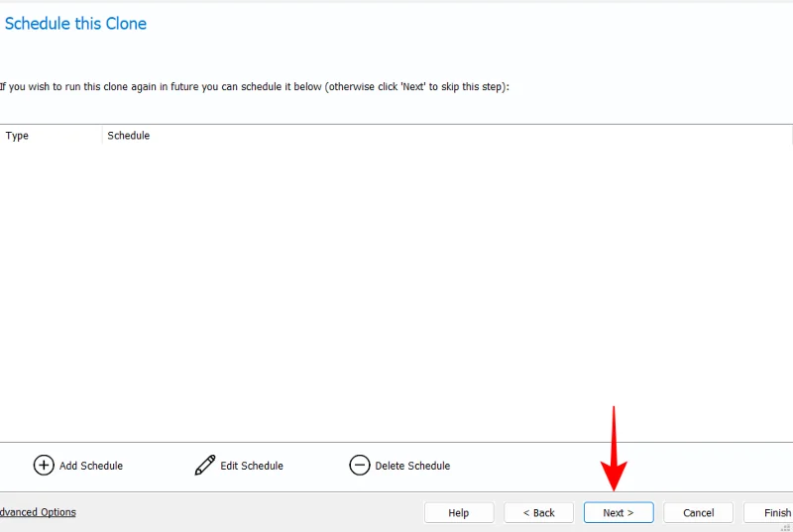Click the Schedule this Clone heading
Viewport: 793px width, 532px height.
(x=76, y=24)
